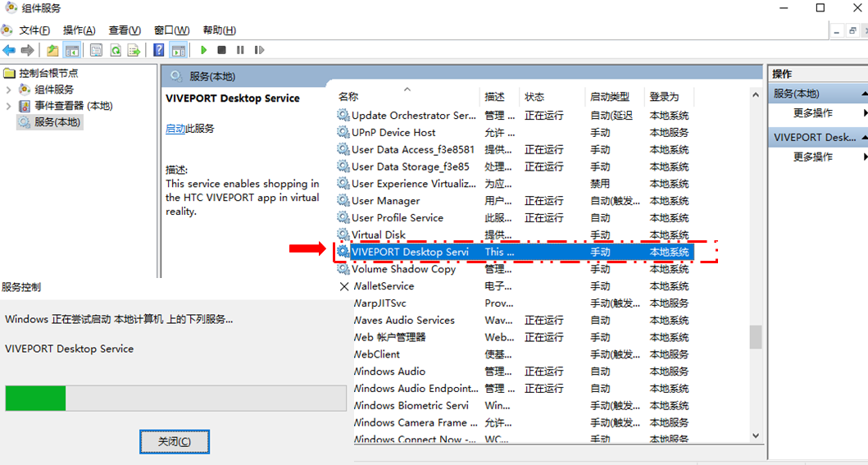Click the 事件查看器 tree icon
This screenshot has width=868, height=465.
coord(25,106)
